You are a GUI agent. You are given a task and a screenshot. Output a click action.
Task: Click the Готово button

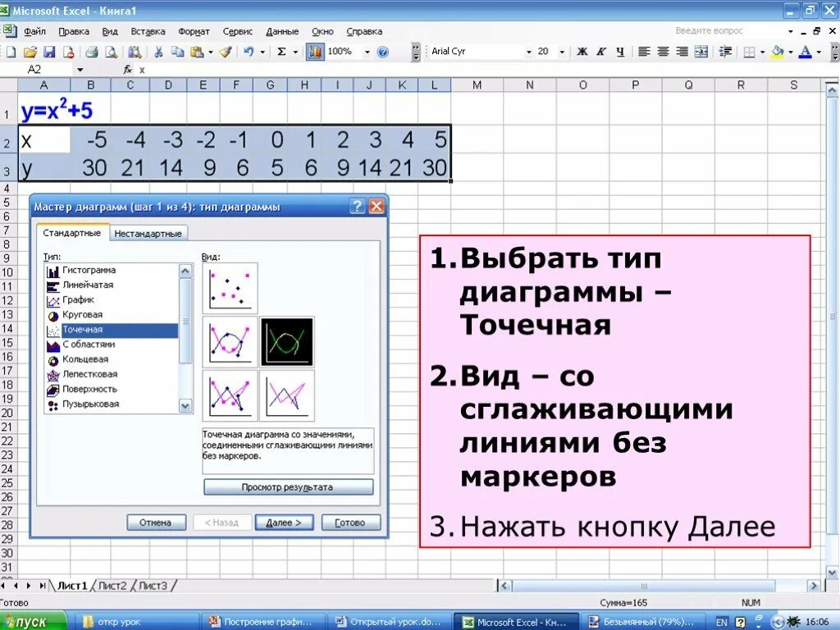(350, 523)
